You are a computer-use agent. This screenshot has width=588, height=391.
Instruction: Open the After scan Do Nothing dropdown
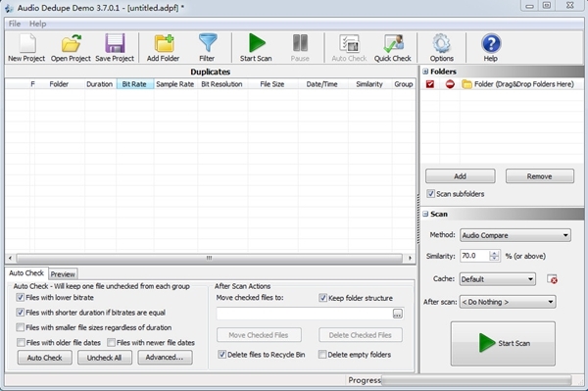point(508,302)
